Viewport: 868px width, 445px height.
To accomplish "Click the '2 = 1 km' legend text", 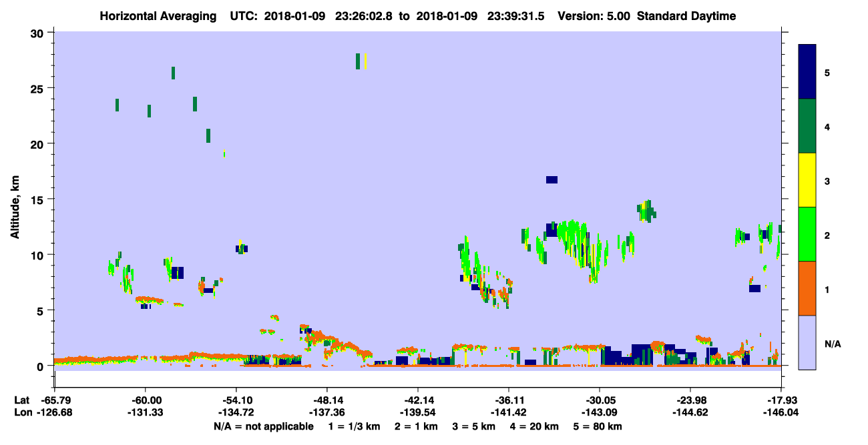I will 417,426.
